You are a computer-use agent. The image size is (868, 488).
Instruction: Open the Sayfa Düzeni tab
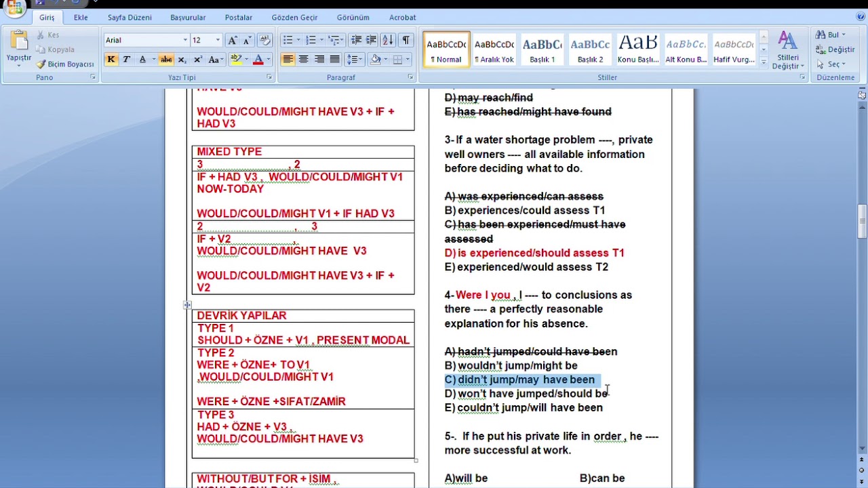point(130,17)
